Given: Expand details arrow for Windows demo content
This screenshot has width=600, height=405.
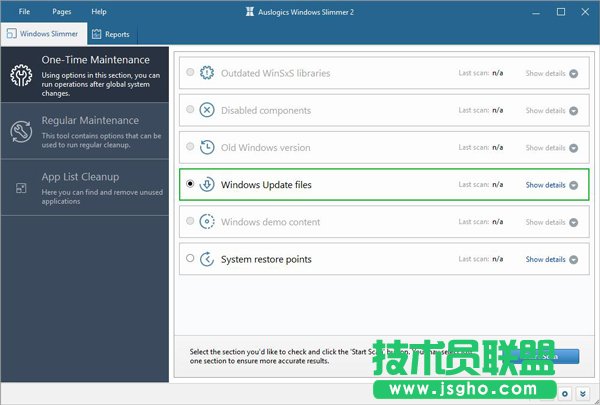Looking at the screenshot, I should point(574,222).
